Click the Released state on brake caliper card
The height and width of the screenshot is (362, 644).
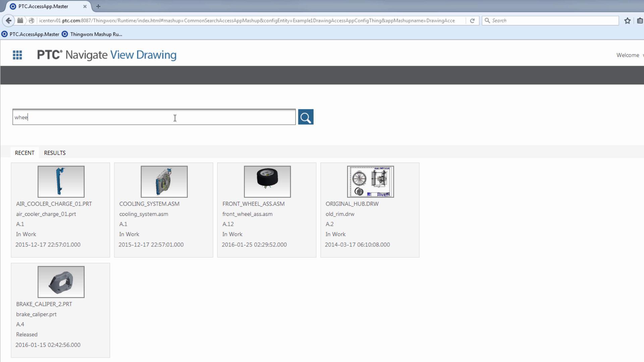pos(27,335)
